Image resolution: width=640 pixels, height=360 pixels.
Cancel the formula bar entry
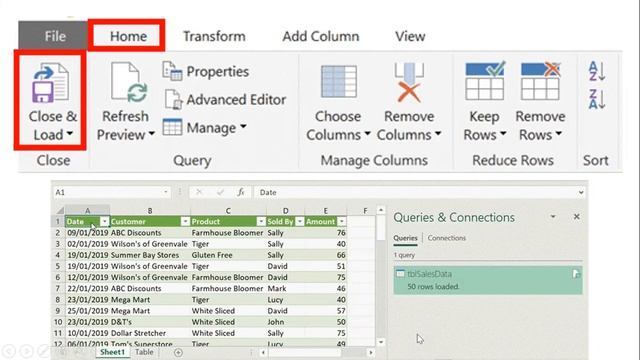coord(199,192)
